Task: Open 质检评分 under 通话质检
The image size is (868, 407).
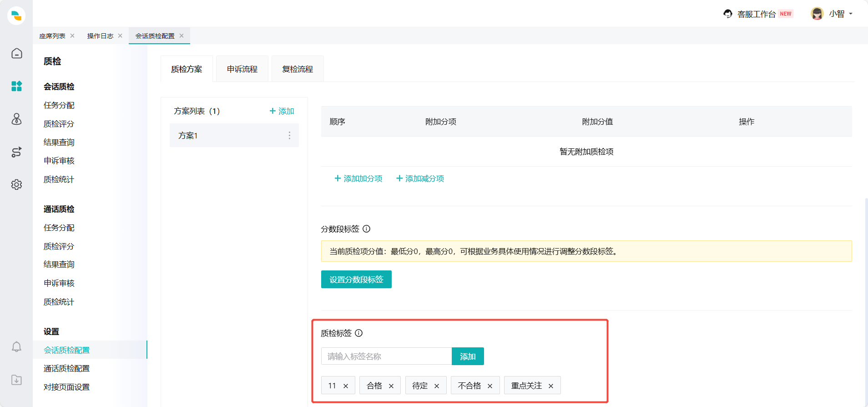Action: coord(59,246)
